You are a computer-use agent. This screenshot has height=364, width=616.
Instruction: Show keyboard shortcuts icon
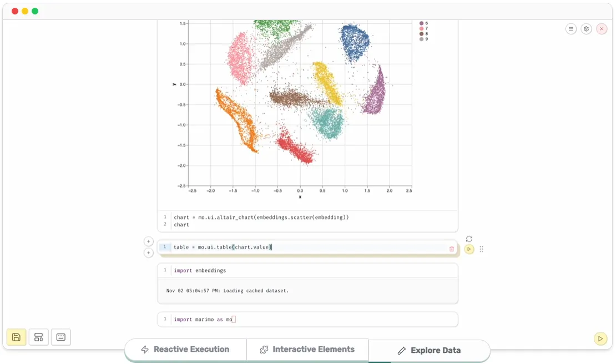61,337
